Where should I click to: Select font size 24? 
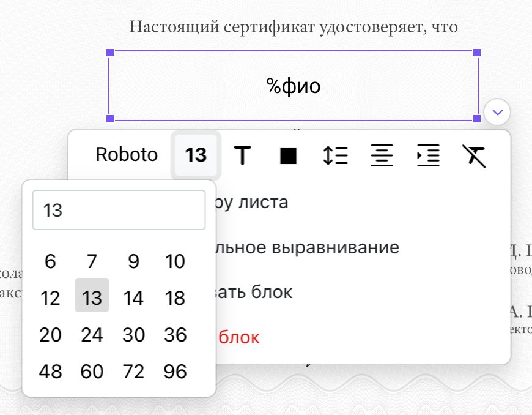tap(92, 335)
